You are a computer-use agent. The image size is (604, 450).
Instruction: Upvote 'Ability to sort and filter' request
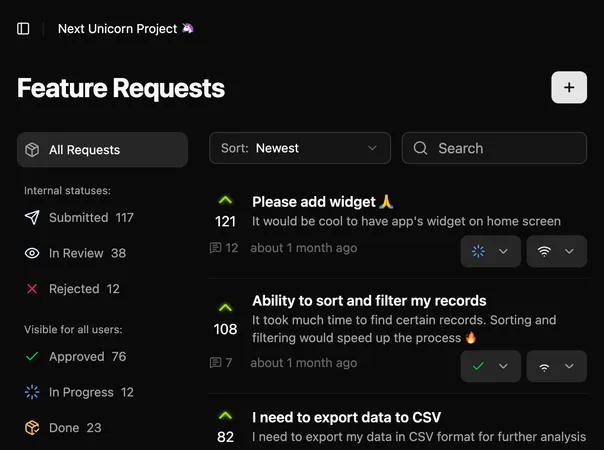coord(225,308)
